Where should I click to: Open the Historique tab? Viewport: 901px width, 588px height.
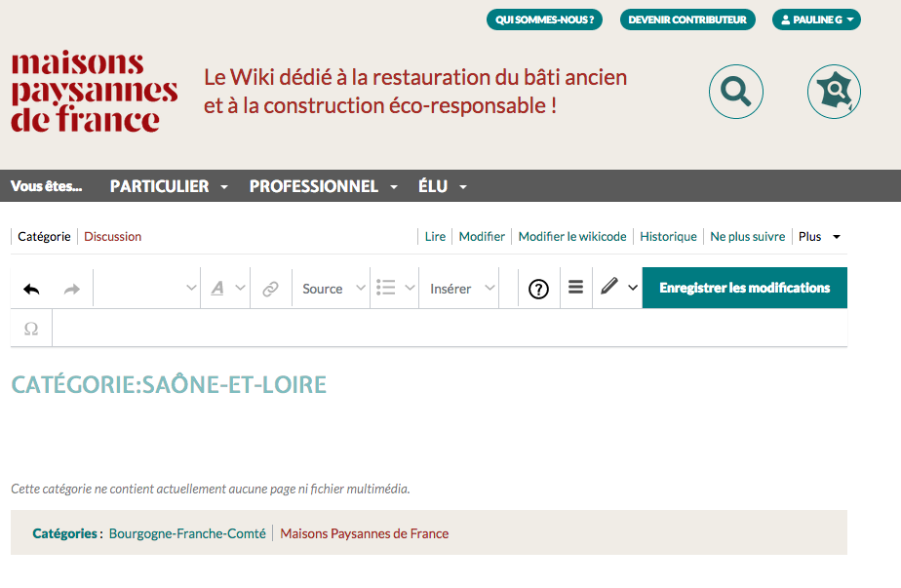click(668, 236)
